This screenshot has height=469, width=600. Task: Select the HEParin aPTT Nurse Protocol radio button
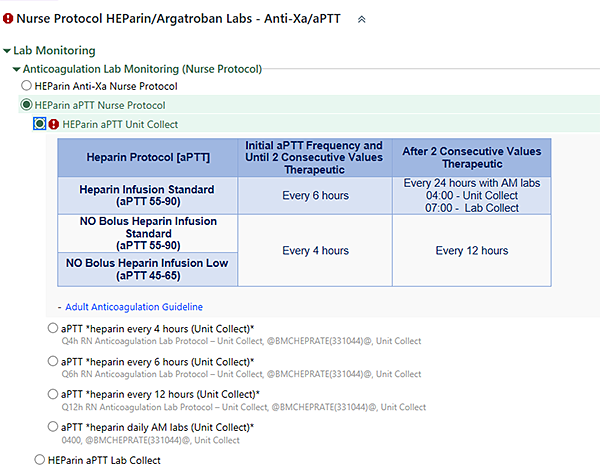[x=27, y=105]
